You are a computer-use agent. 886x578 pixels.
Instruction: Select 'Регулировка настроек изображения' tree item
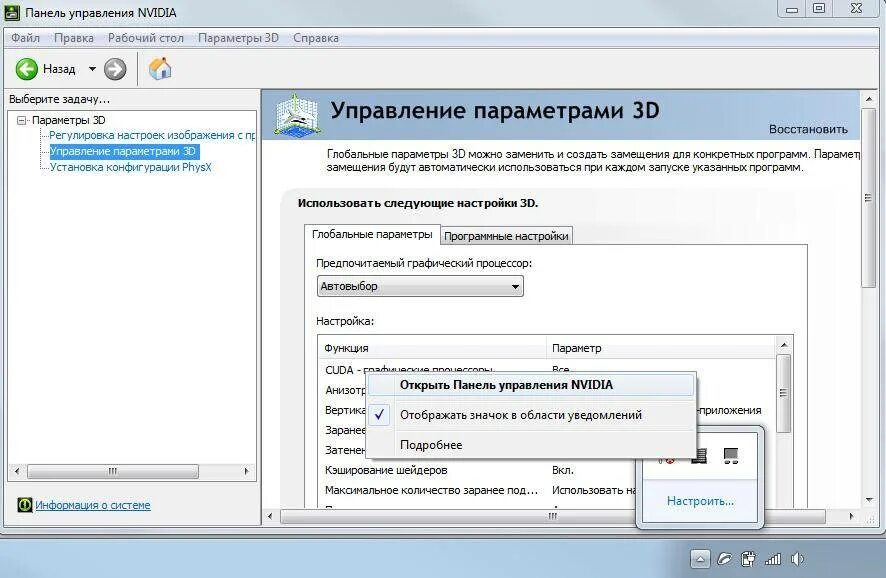[151, 135]
